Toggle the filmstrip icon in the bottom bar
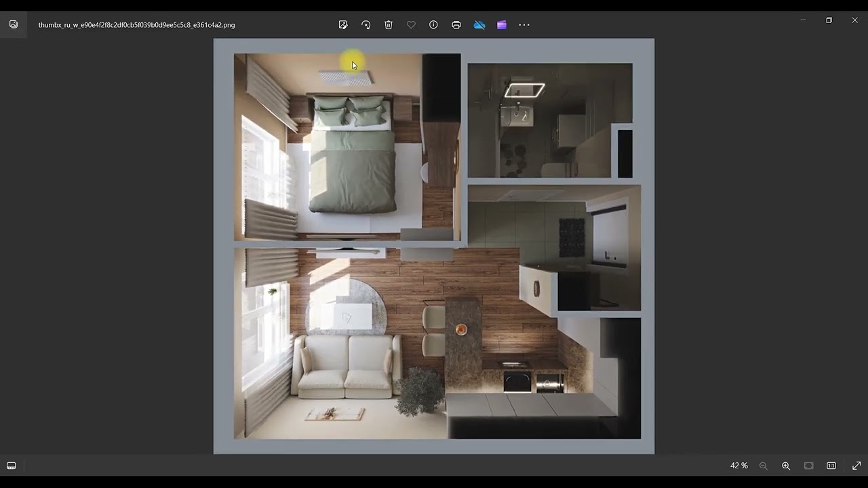 (12, 466)
